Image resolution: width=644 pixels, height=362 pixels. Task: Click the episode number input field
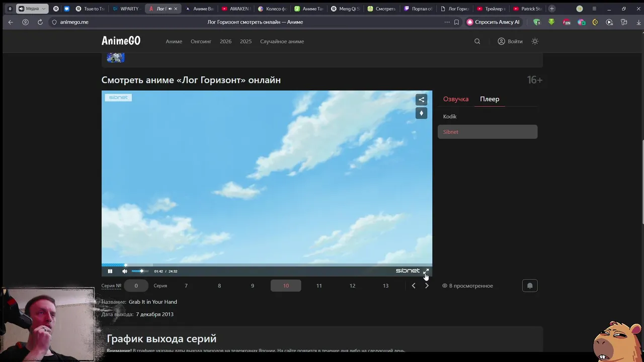136,286
